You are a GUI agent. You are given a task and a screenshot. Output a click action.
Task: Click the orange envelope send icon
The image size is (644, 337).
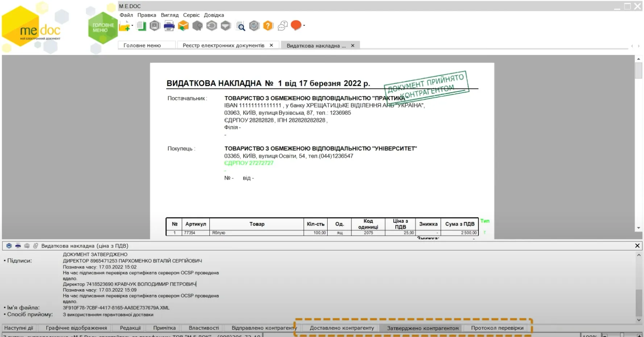[x=183, y=26]
